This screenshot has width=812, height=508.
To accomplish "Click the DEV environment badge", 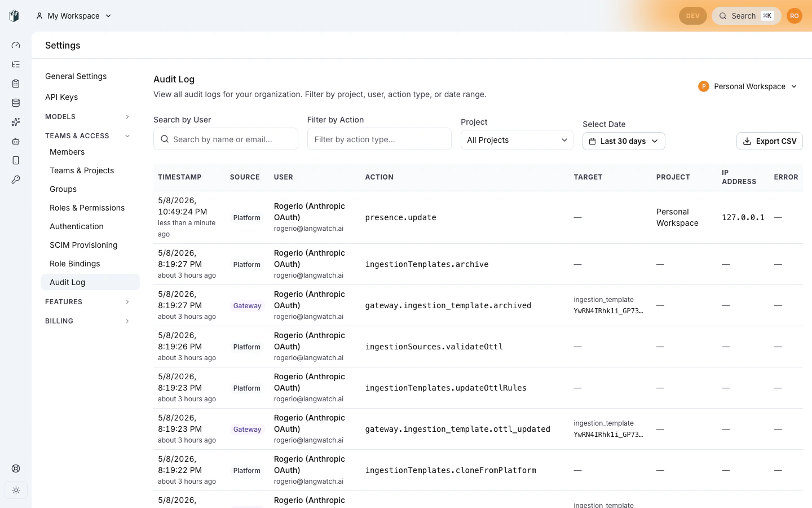I will [x=693, y=16].
